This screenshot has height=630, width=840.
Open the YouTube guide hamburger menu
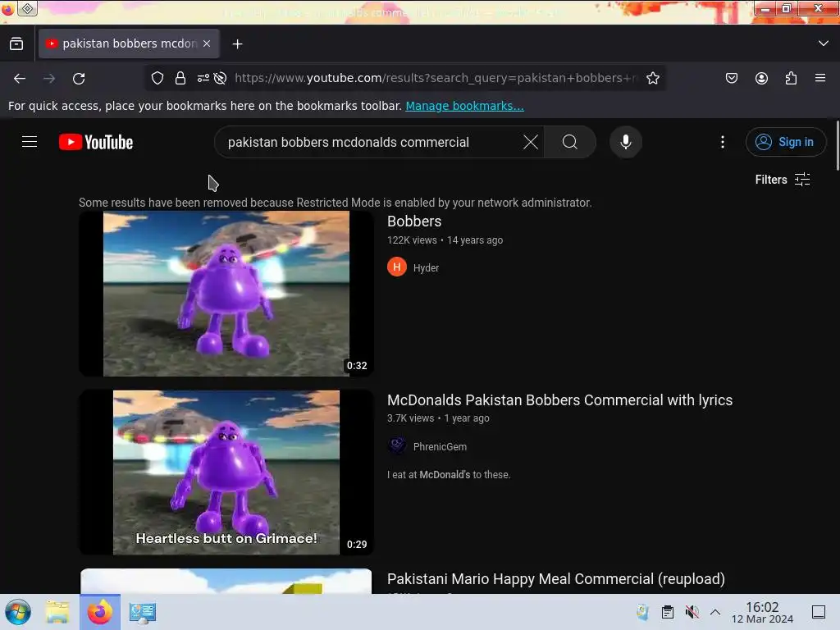(30, 142)
